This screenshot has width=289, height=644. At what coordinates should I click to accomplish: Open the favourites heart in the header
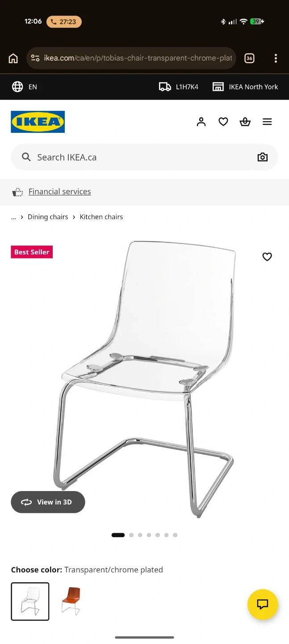[223, 122]
